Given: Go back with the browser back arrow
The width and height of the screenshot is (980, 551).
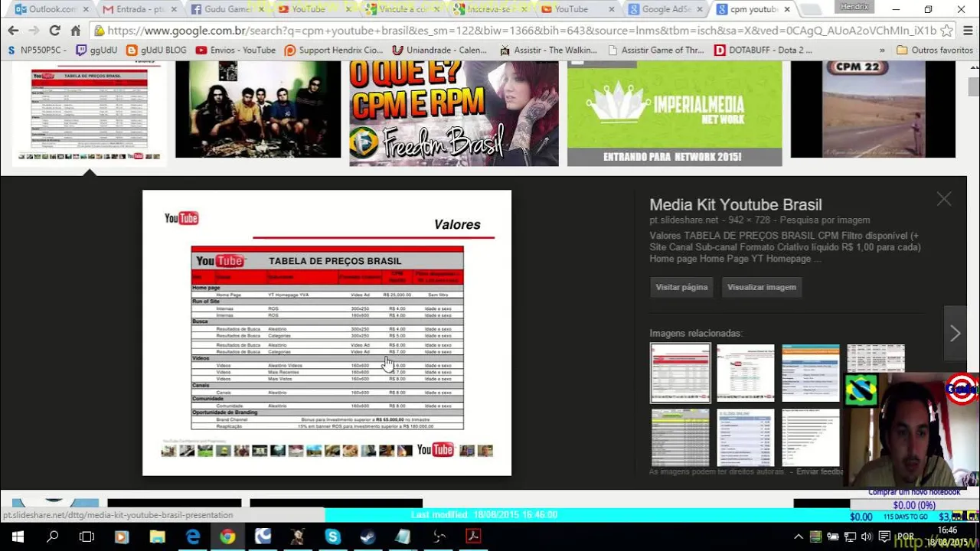Looking at the screenshot, I should pos(13,31).
